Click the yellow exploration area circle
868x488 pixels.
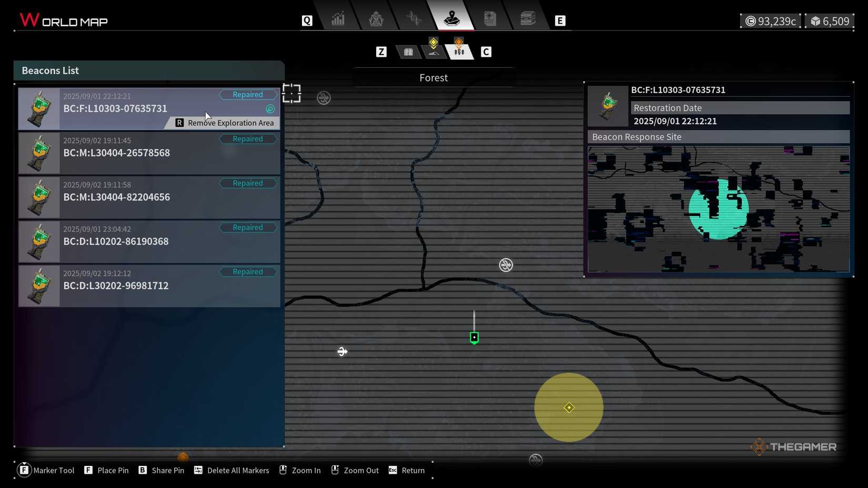coord(569,407)
